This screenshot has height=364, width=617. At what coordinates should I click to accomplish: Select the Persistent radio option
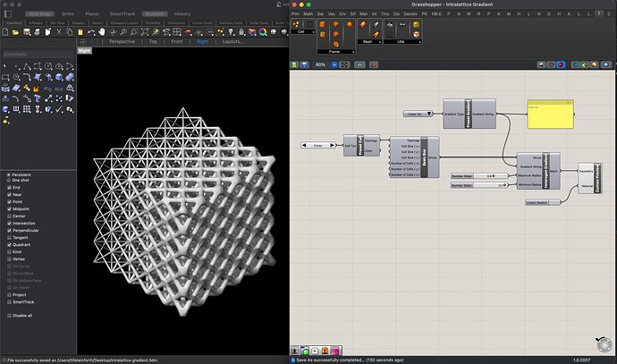[x=11, y=174]
